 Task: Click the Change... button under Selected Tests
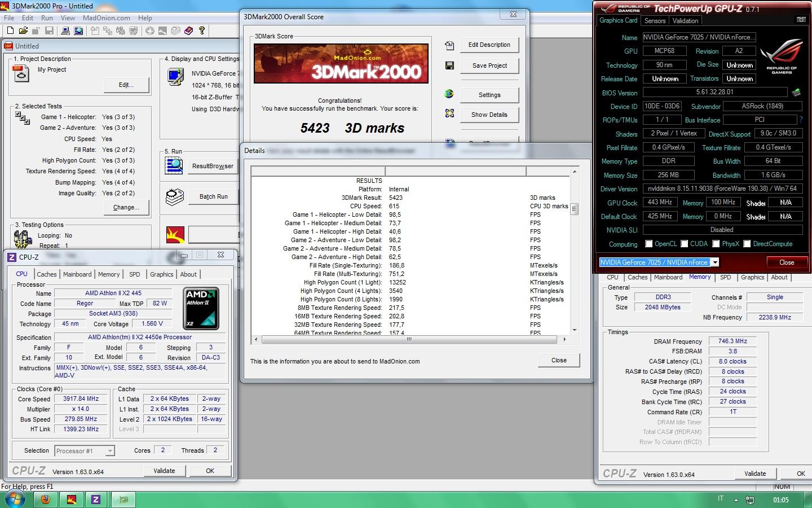[126, 208]
